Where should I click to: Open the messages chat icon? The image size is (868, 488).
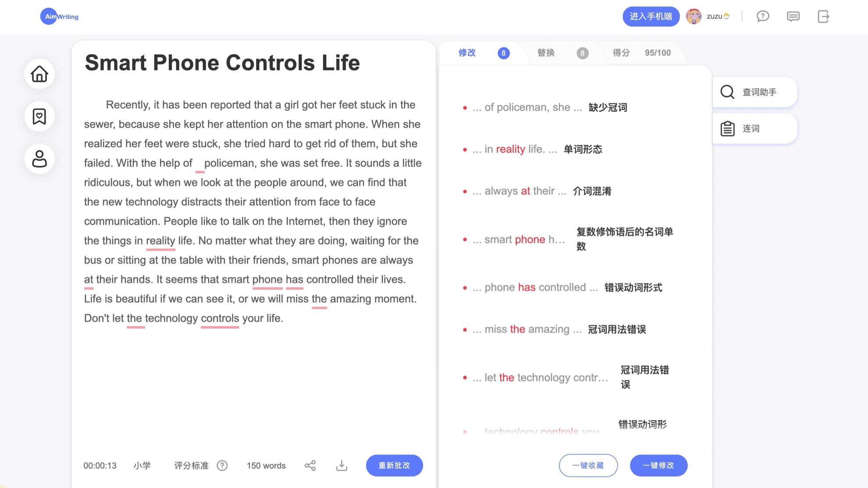[793, 16]
